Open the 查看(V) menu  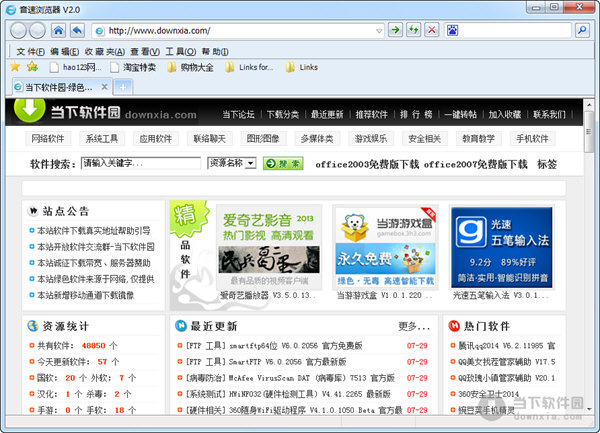pos(145,52)
